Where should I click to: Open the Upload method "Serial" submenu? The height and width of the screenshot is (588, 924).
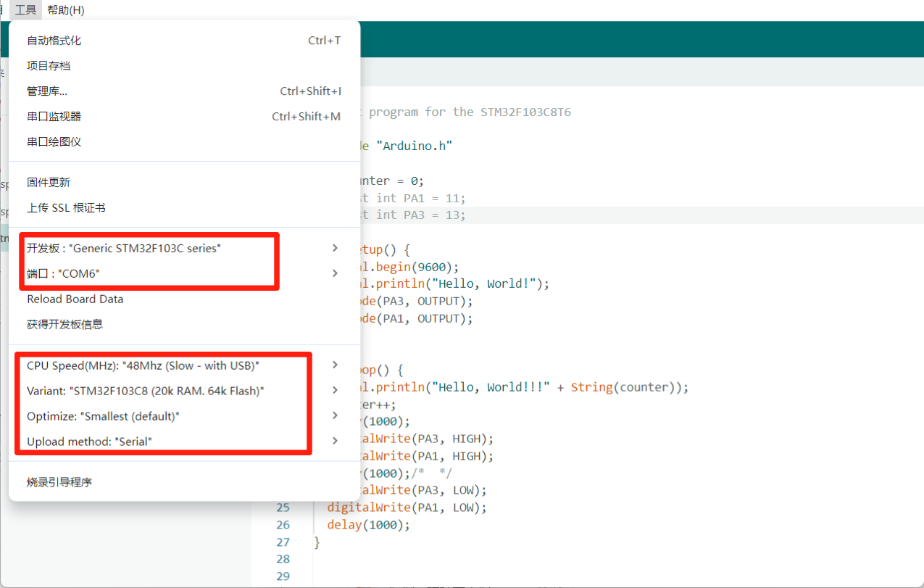(x=335, y=441)
